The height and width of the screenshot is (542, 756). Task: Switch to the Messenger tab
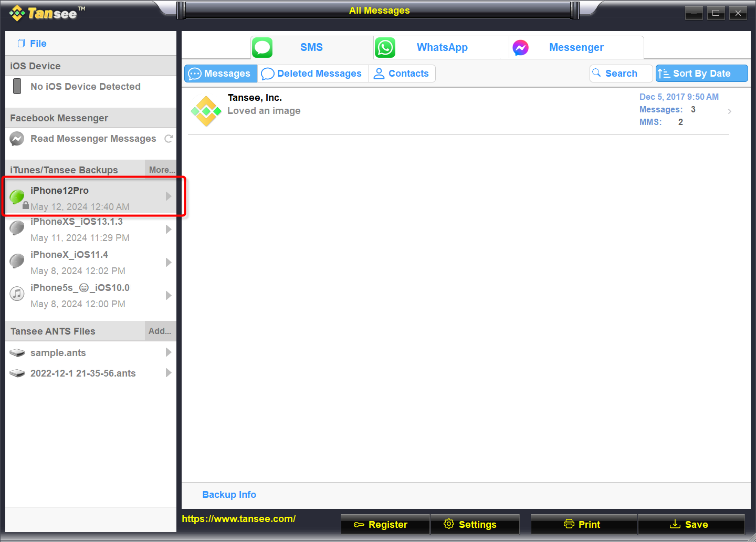576,47
